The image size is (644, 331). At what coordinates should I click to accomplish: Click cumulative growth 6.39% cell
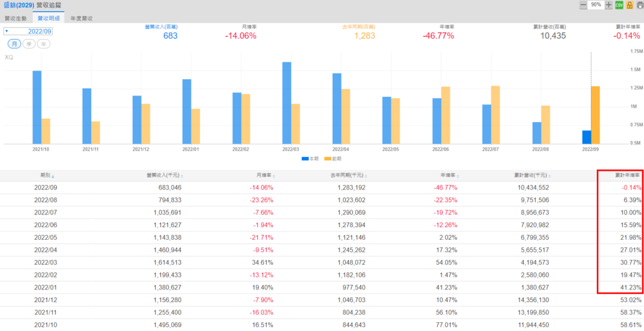coord(633,200)
